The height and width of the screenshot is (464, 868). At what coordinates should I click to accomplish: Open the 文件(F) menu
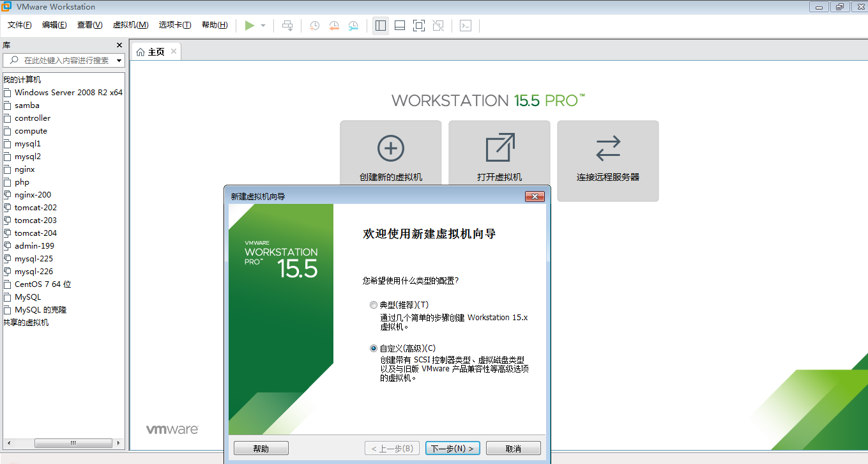tap(20, 25)
